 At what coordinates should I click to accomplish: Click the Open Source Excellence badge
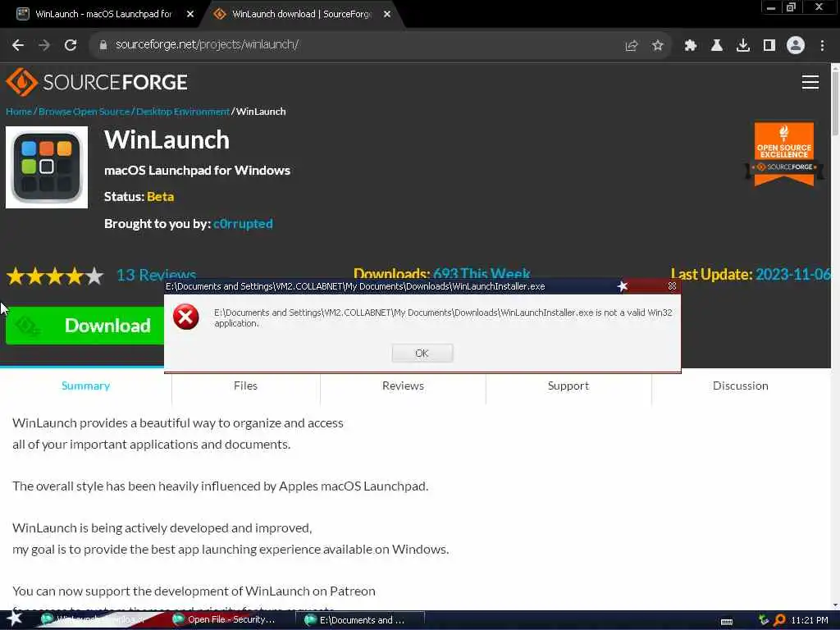pos(783,154)
